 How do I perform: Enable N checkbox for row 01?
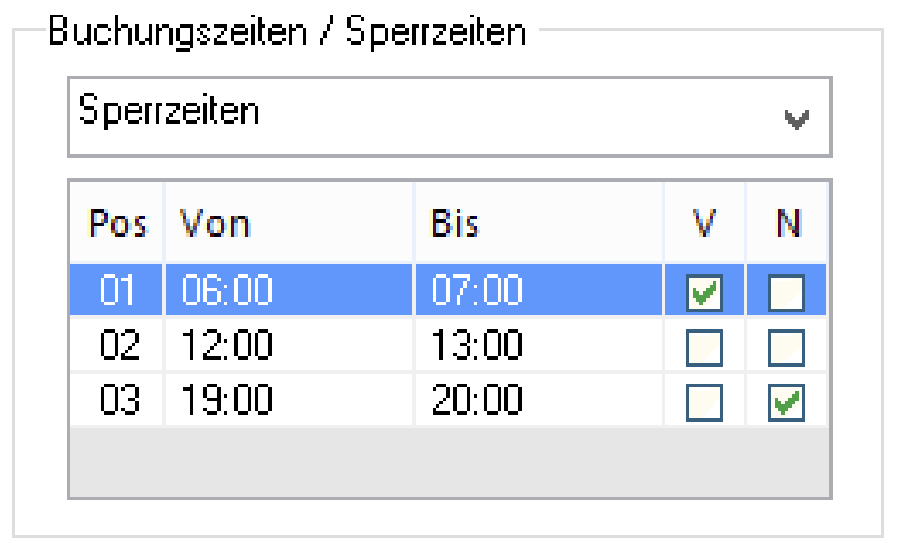pos(786,293)
